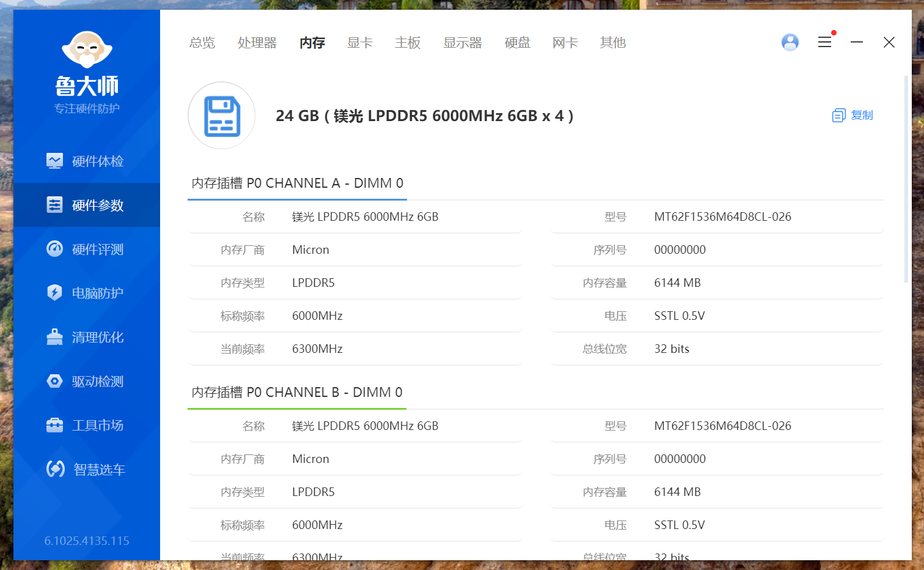Image resolution: width=924 pixels, height=570 pixels.
Task: Click Channel B model MT62F1536M64D8CL-026
Action: pos(722,426)
